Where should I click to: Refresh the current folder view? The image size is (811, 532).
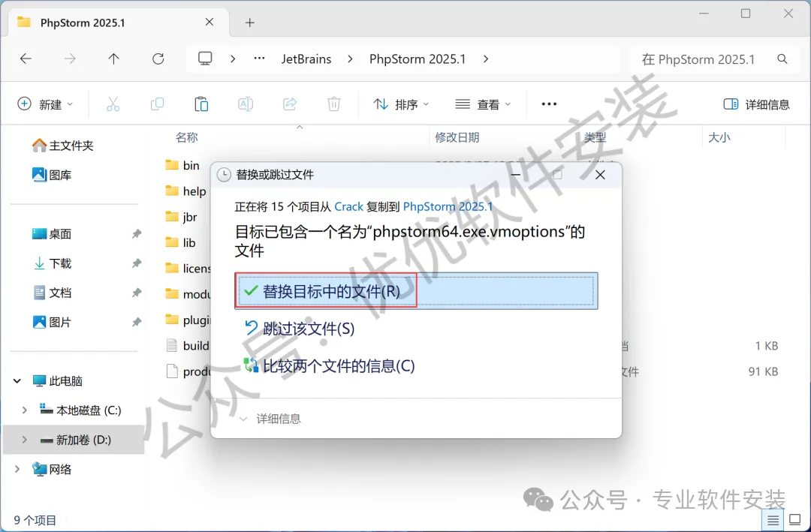coord(158,59)
